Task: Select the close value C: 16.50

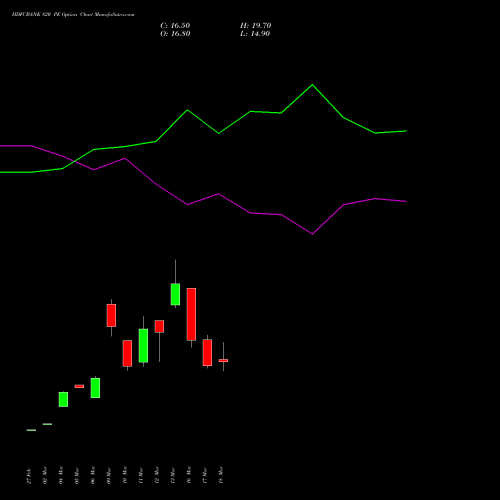Action: point(175,26)
